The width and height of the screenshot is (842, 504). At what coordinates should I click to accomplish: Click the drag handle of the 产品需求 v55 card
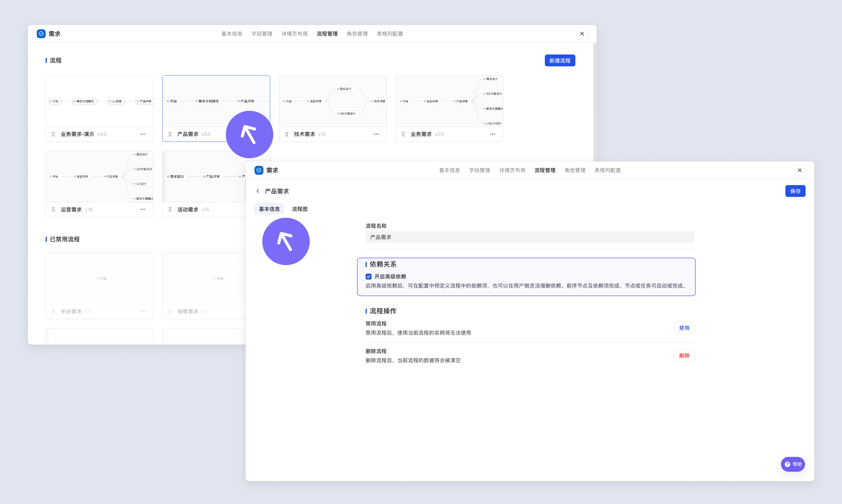click(x=170, y=134)
